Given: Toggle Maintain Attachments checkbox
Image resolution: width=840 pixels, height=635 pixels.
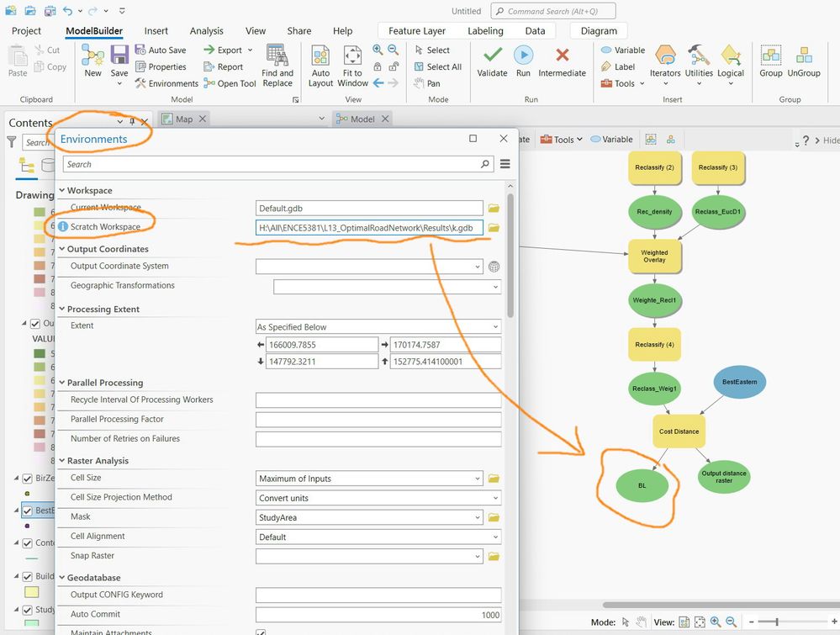Looking at the screenshot, I should coord(261,632).
